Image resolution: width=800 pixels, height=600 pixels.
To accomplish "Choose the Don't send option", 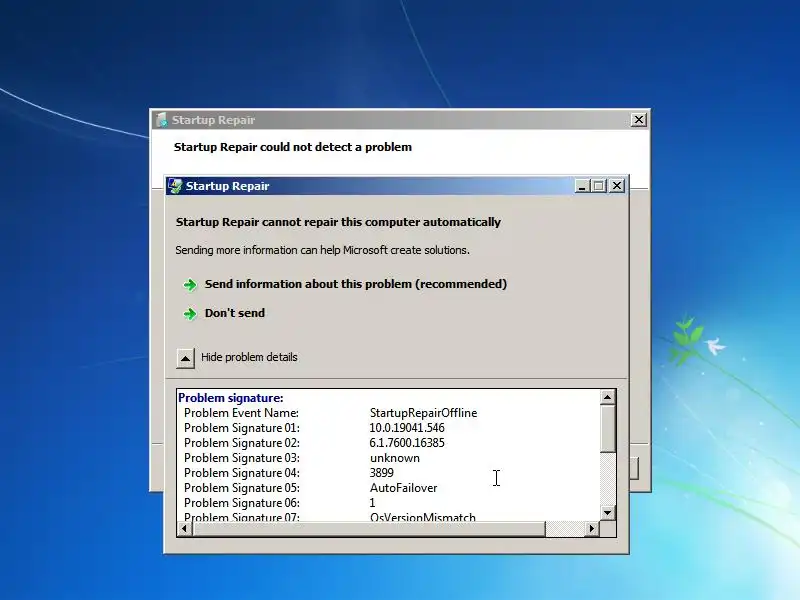I will pos(235,313).
